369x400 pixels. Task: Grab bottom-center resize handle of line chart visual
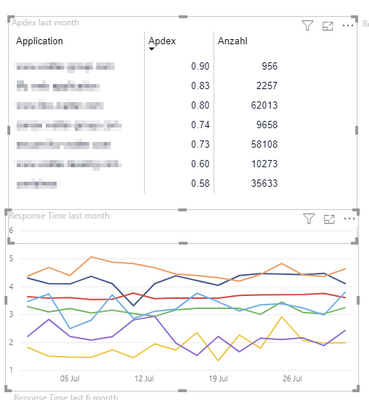coord(183,390)
